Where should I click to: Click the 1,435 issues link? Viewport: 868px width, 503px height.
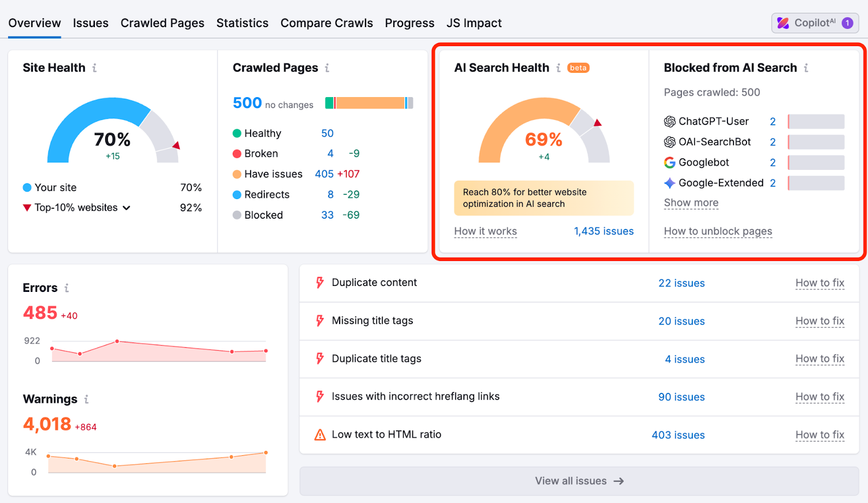[x=603, y=231]
